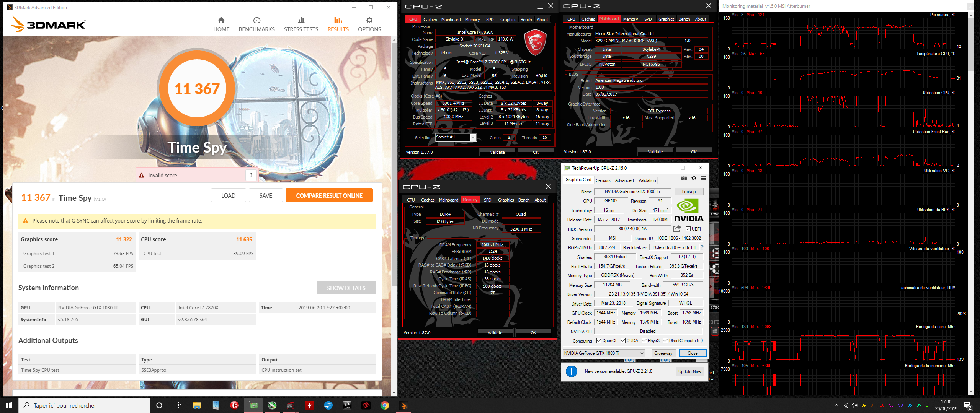Click the Giveaway button in GPU-Z
980x413 pixels.
663,353
